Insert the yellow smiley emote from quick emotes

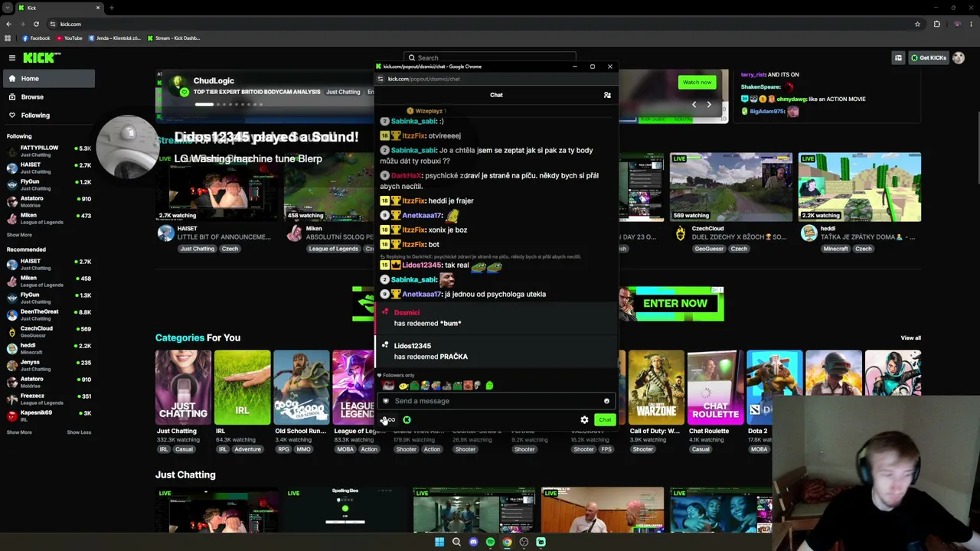(403, 386)
